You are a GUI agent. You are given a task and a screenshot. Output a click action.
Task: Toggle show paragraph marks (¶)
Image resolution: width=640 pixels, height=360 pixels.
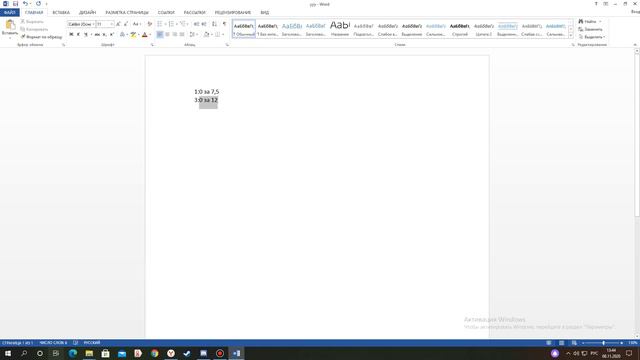224,24
